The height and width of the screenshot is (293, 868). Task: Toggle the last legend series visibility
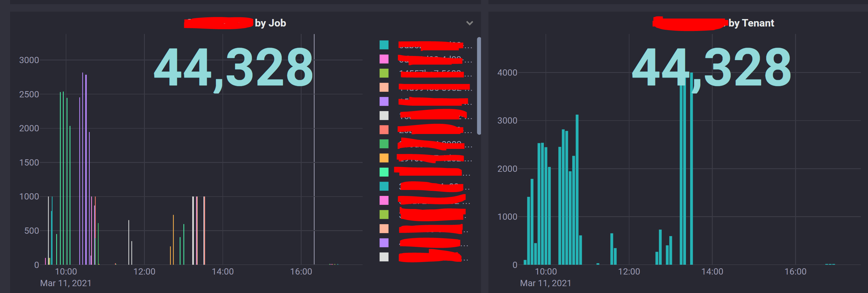tap(431, 256)
